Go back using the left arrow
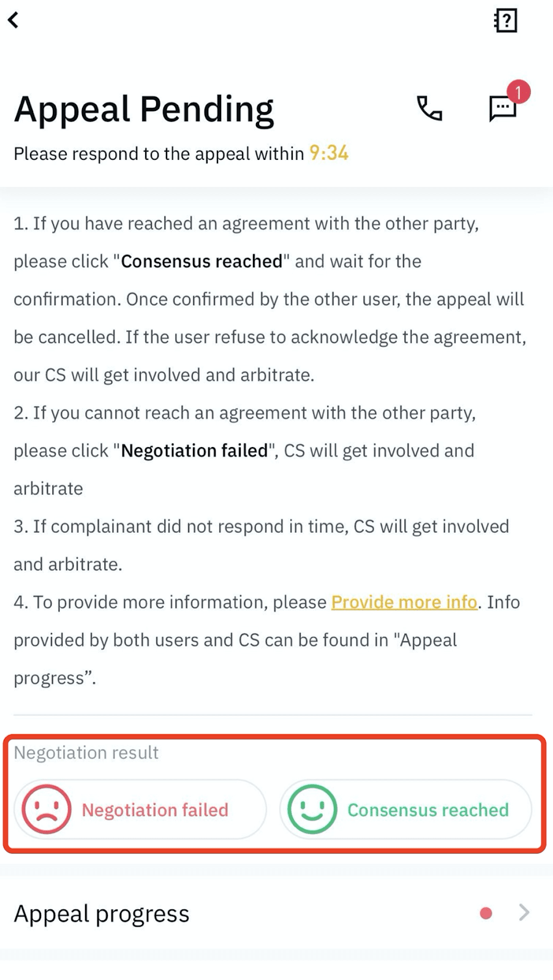The width and height of the screenshot is (553, 980). 13,20
